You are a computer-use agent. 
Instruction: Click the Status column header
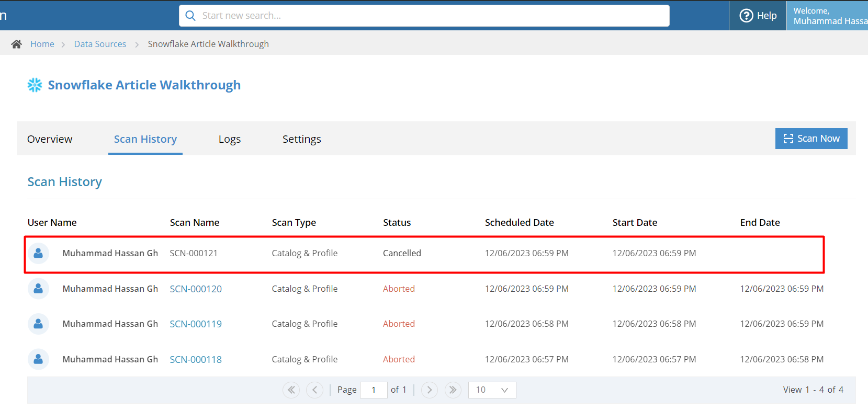click(x=397, y=222)
